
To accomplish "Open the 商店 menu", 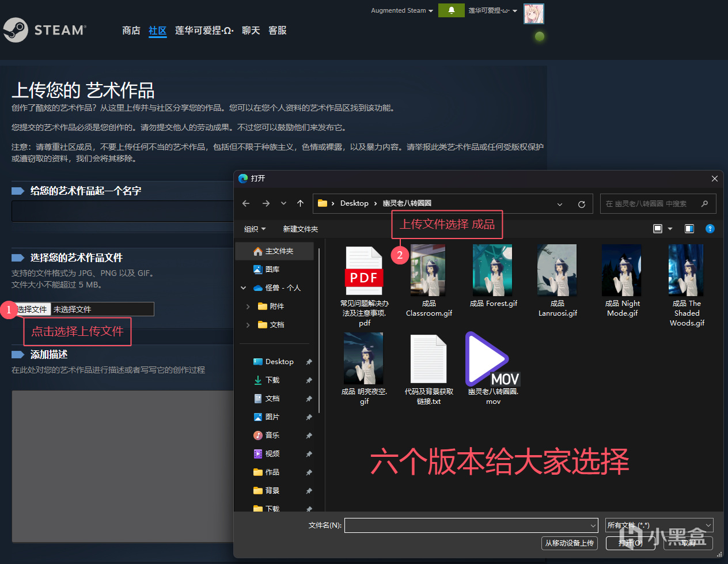I will click(x=131, y=31).
